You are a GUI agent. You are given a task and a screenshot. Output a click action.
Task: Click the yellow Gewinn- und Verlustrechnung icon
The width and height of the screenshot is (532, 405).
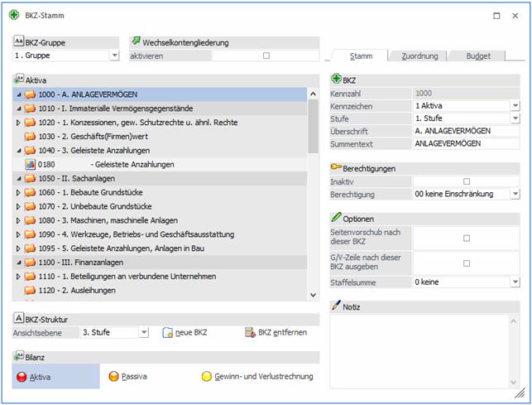coord(207,376)
